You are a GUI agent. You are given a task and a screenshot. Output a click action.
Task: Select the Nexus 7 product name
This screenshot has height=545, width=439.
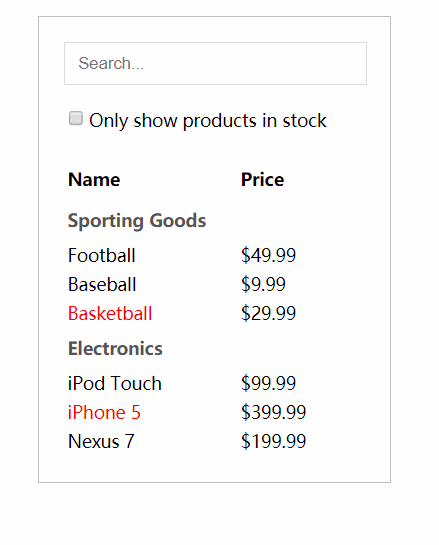click(101, 441)
